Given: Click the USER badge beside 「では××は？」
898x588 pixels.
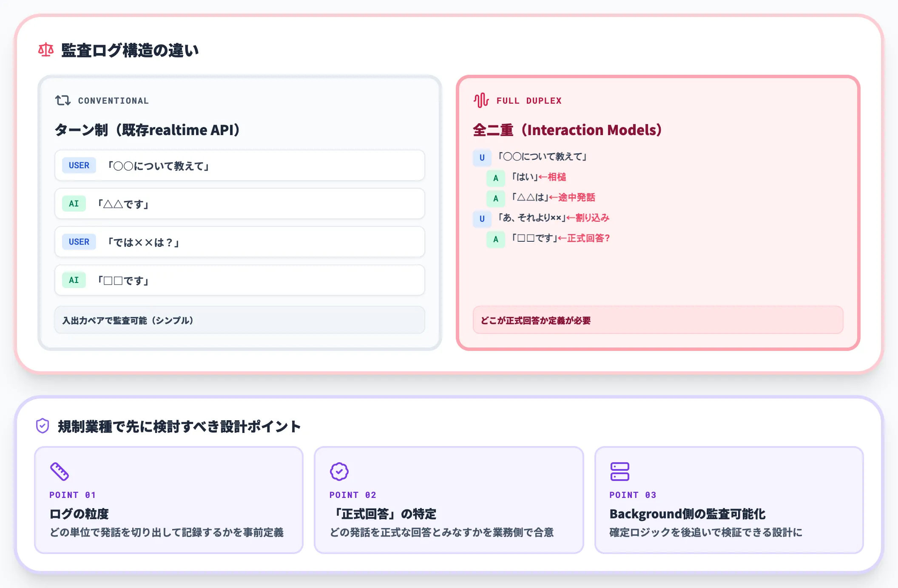Looking at the screenshot, I should click(79, 242).
